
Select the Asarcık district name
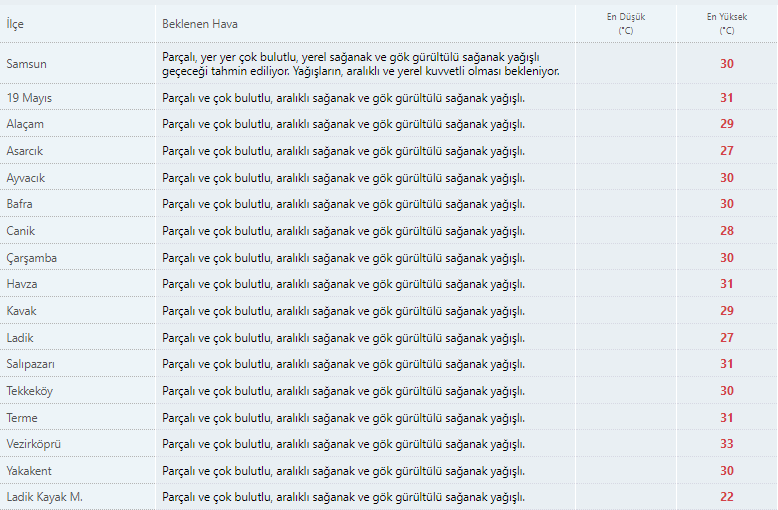[25, 151]
